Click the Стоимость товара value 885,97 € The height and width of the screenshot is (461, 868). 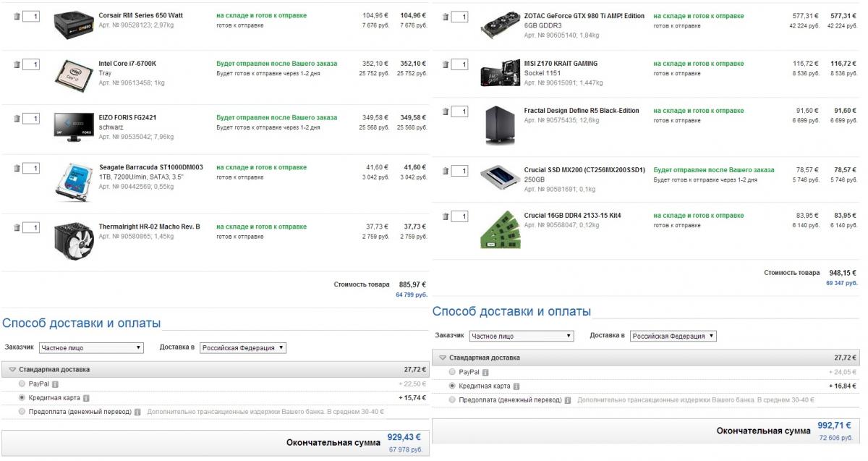(412, 284)
